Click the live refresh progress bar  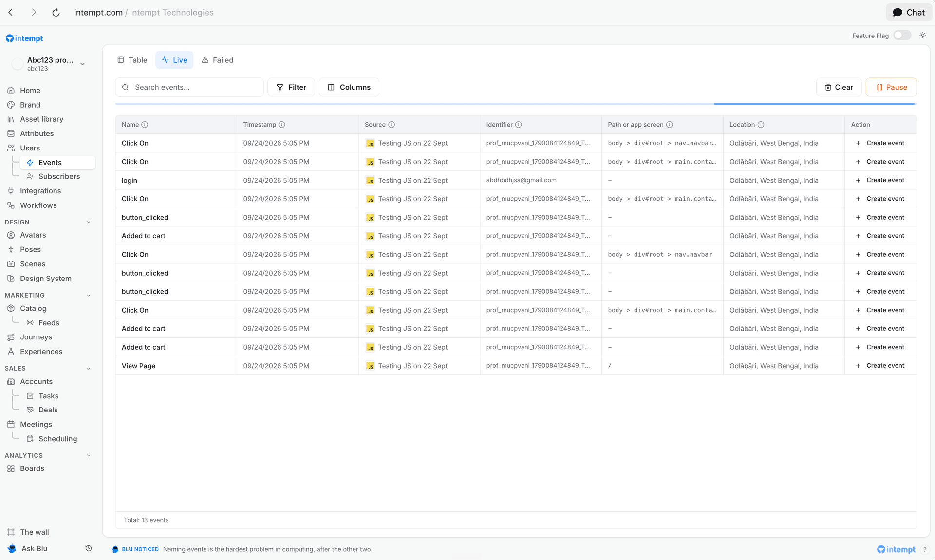tap(516, 104)
